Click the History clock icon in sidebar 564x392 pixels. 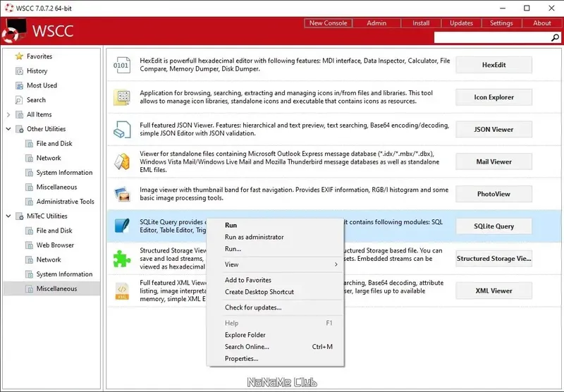coord(19,71)
